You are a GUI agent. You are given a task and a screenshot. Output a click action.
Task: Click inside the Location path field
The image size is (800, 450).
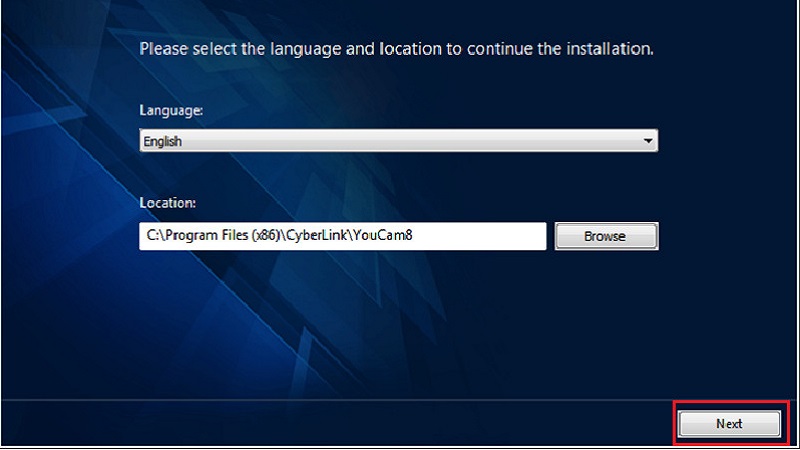pos(342,236)
